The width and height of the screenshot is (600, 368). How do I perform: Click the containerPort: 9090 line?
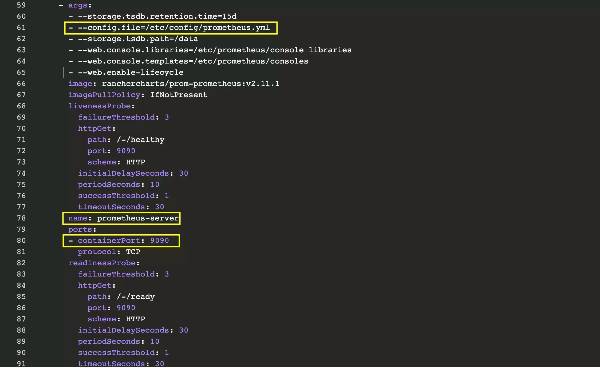point(121,241)
